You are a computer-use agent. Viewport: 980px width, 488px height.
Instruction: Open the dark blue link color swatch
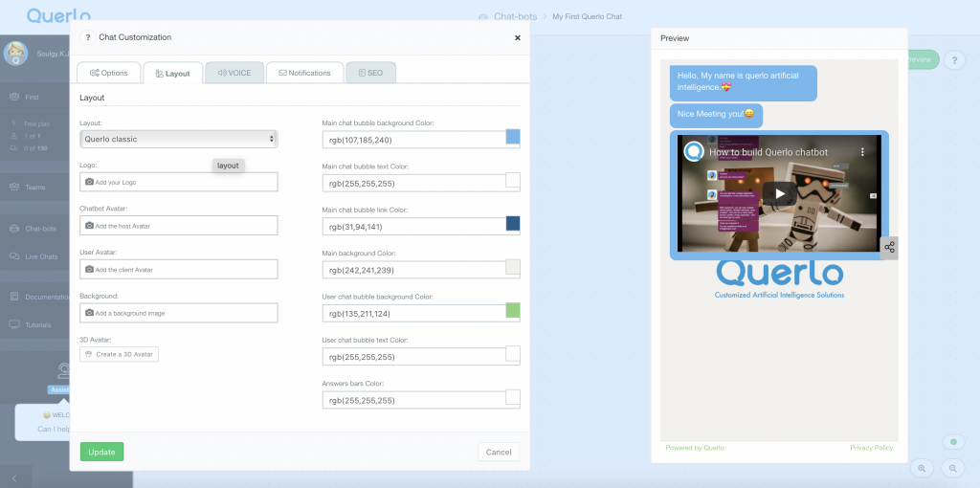pyautogui.click(x=513, y=224)
